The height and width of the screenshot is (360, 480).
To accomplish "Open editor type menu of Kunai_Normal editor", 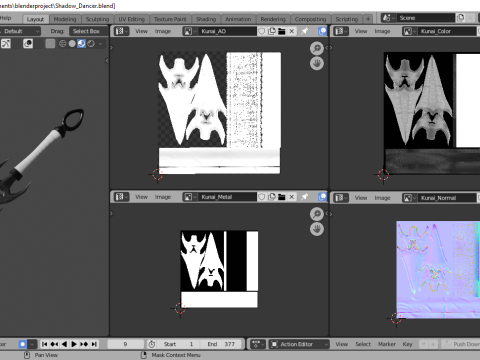I will tap(342, 198).
